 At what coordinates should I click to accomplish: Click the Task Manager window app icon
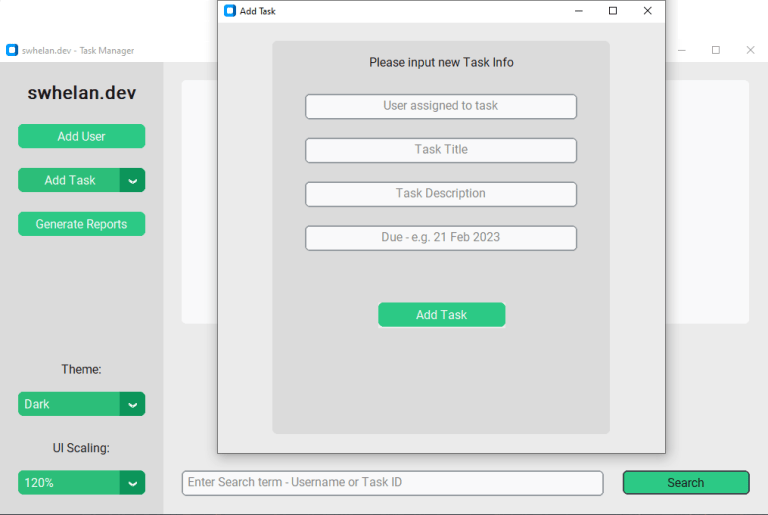pos(12,50)
